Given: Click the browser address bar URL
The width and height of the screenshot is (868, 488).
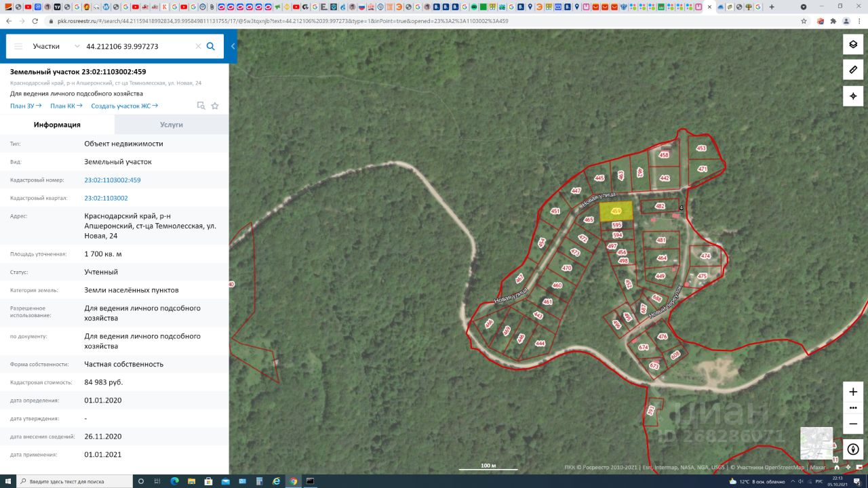Looking at the screenshot, I should [x=283, y=21].
